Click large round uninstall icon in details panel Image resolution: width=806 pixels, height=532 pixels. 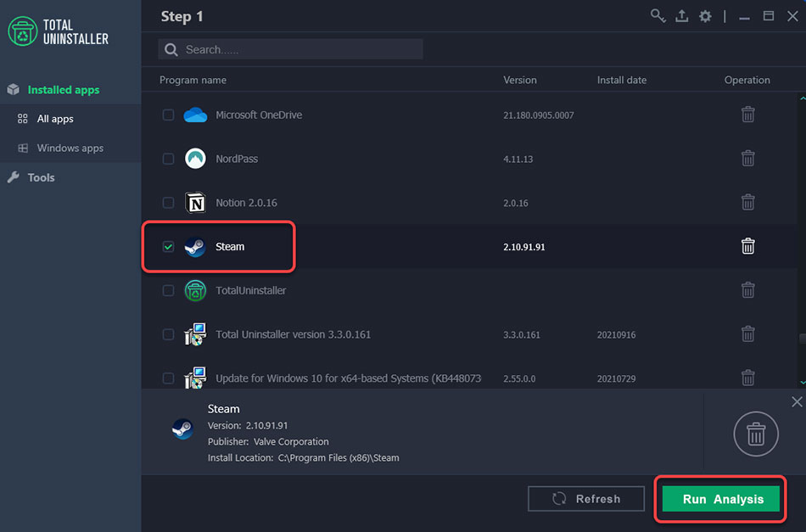(756, 434)
